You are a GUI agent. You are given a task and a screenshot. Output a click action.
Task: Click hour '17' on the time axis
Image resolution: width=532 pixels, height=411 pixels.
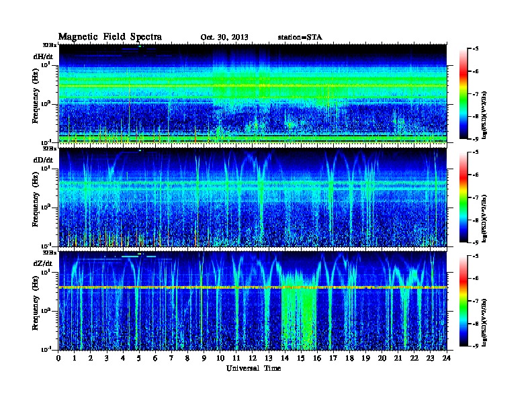333,358
